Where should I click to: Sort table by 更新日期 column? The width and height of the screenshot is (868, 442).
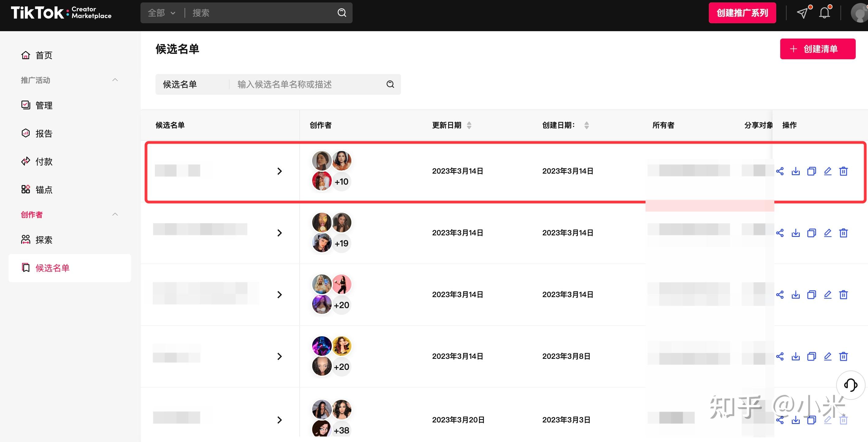point(469,125)
